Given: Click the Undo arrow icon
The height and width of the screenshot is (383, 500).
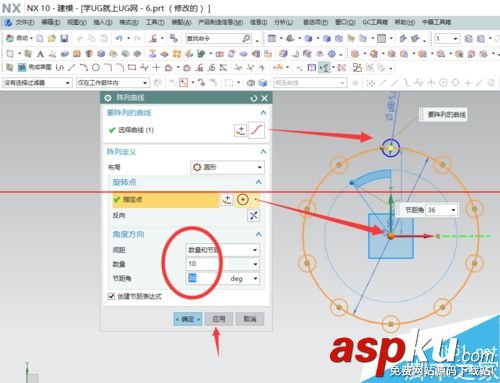Looking at the screenshot, I should coord(119,39).
